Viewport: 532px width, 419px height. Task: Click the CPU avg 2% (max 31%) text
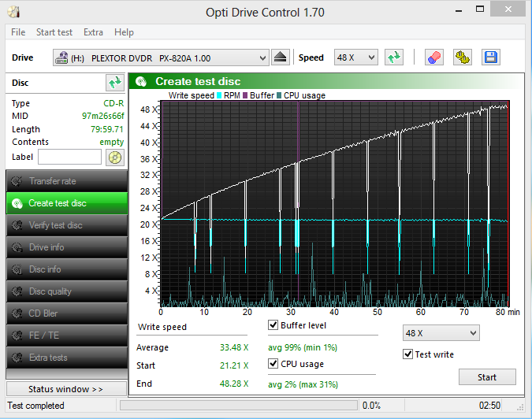(x=303, y=384)
